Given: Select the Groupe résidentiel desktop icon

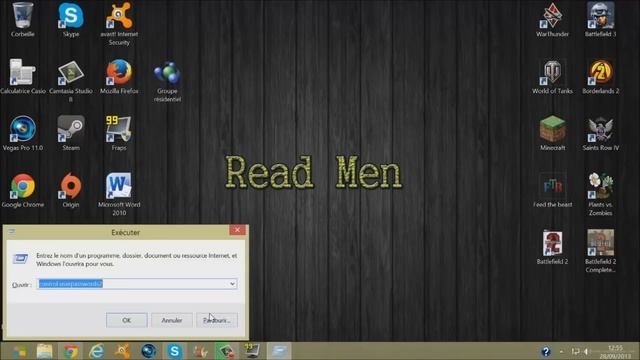Looking at the screenshot, I should (167, 82).
